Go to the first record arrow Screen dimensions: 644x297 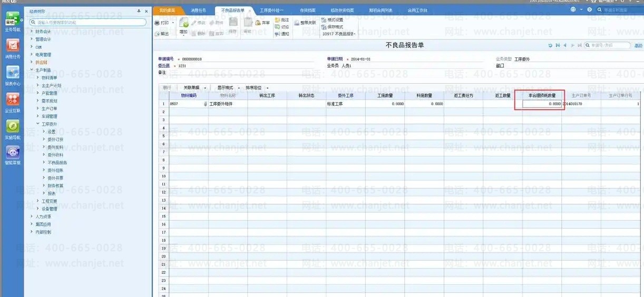click(558, 46)
